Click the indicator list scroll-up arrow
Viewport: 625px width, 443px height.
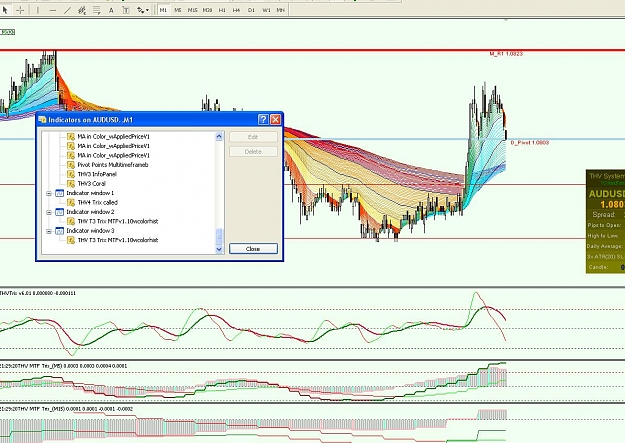pyautogui.click(x=219, y=136)
